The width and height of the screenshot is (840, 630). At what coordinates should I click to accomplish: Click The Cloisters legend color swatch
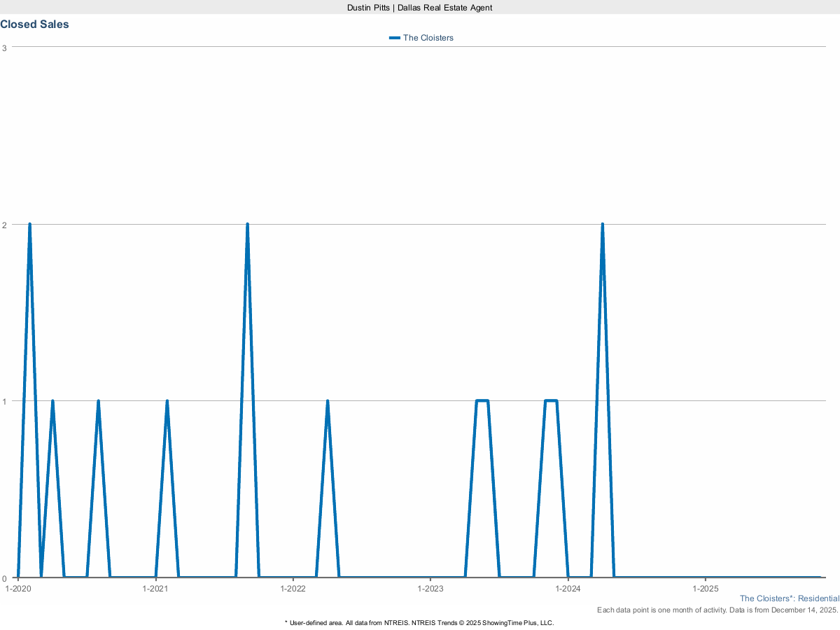pyautogui.click(x=395, y=38)
